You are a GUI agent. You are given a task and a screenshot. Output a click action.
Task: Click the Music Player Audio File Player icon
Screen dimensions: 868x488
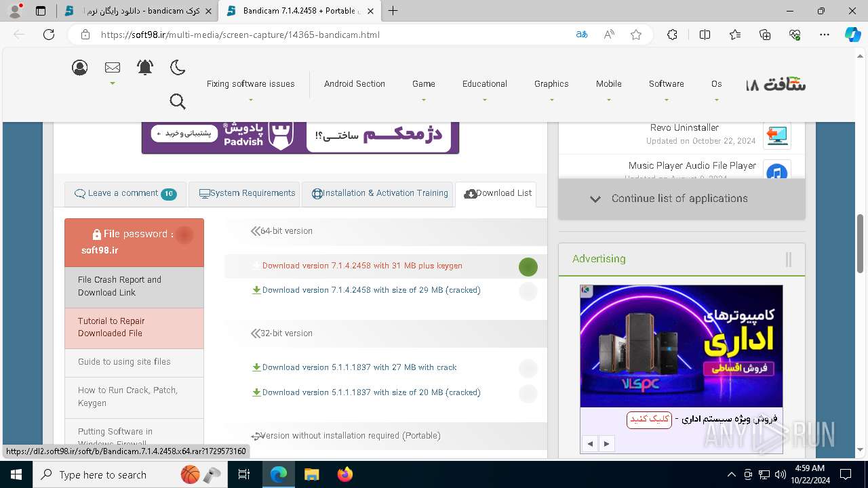(x=776, y=171)
